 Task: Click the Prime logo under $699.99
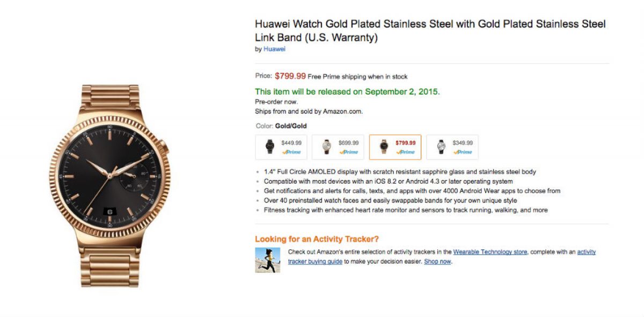[348, 152]
